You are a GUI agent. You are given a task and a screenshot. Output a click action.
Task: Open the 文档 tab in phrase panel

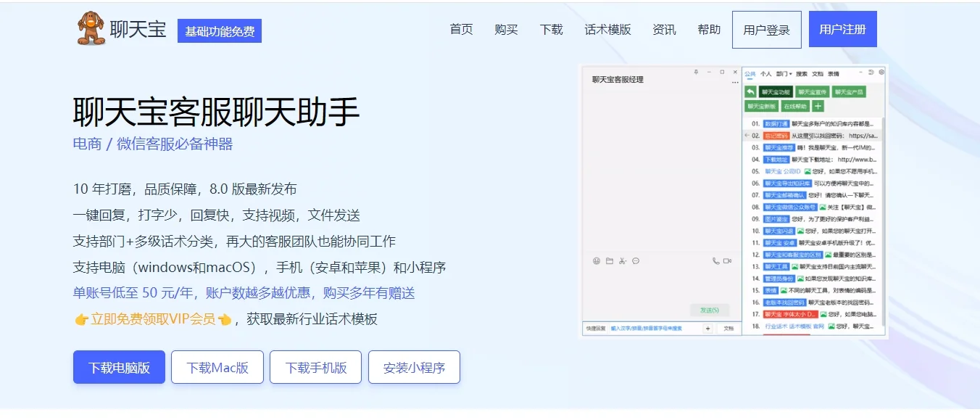pos(818,74)
